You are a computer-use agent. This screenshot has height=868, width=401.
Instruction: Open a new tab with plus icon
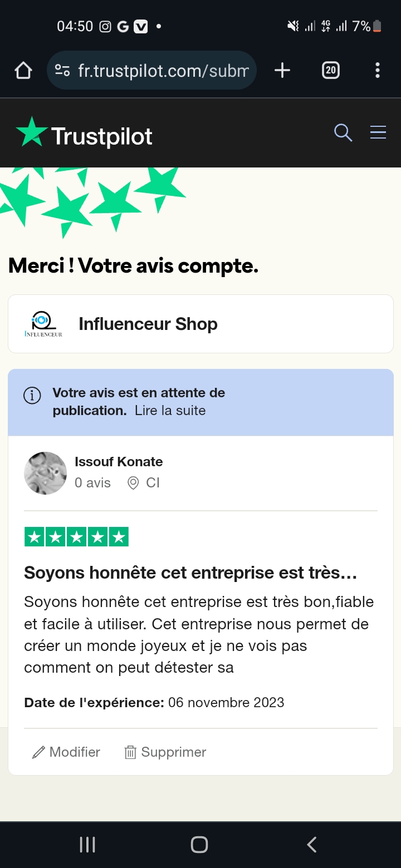[x=282, y=71]
